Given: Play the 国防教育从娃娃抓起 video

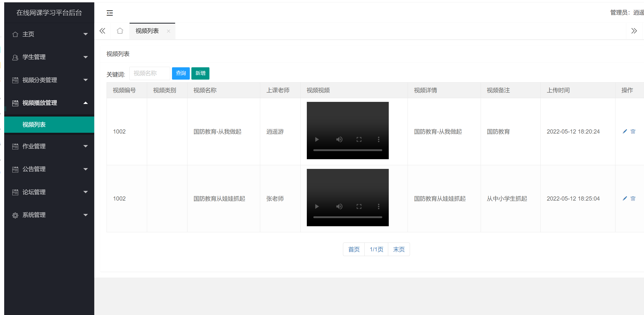Looking at the screenshot, I should coord(317,206).
